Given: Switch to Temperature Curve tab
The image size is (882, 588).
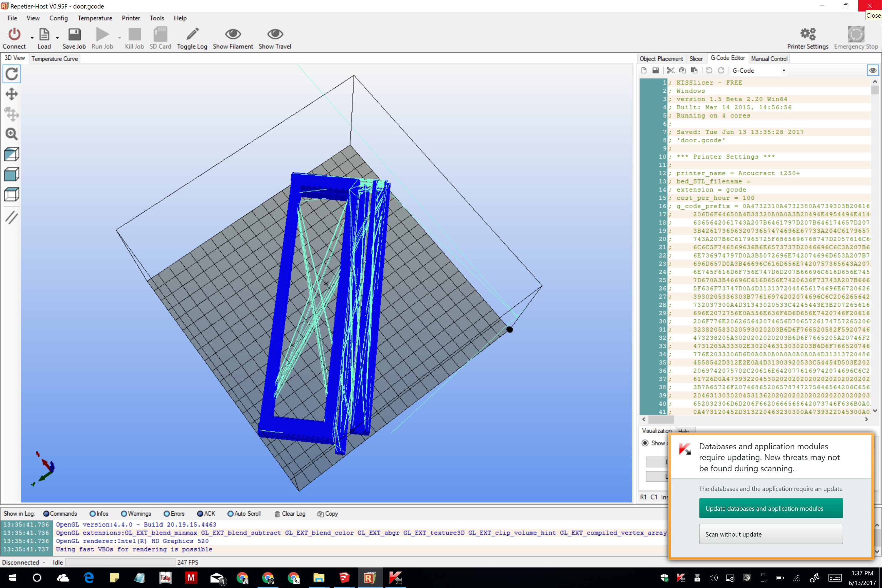Looking at the screenshot, I should tap(55, 59).
